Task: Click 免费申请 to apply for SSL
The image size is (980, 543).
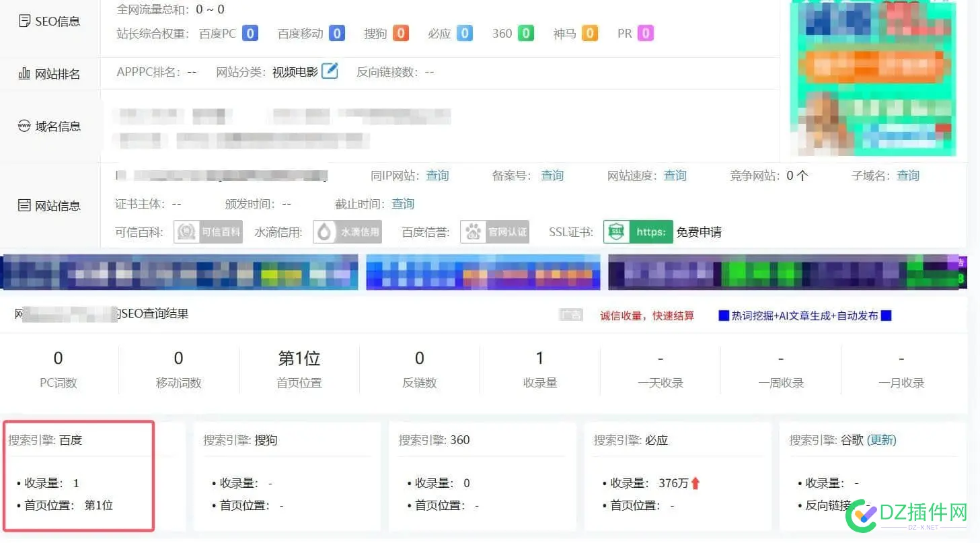Action: tap(700, 231)
